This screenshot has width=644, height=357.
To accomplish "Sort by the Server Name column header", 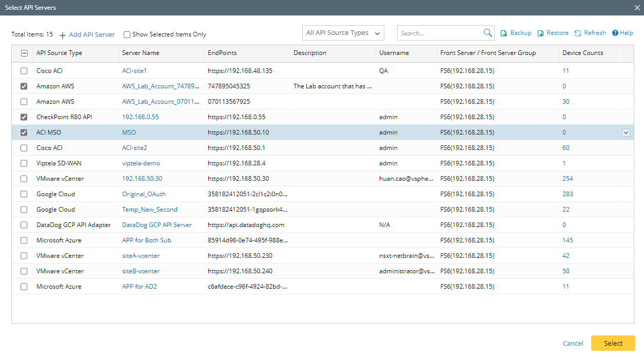I will coord(141,53).
